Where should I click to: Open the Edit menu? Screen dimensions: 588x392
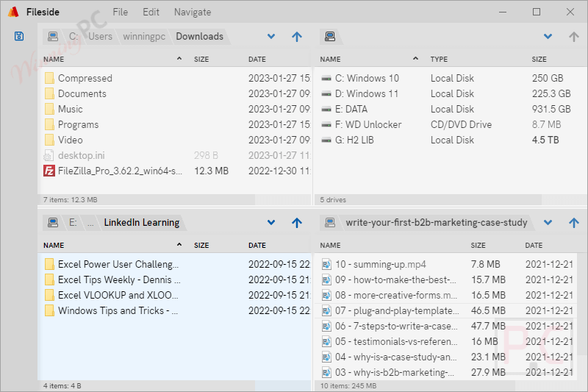pos(151,12)
